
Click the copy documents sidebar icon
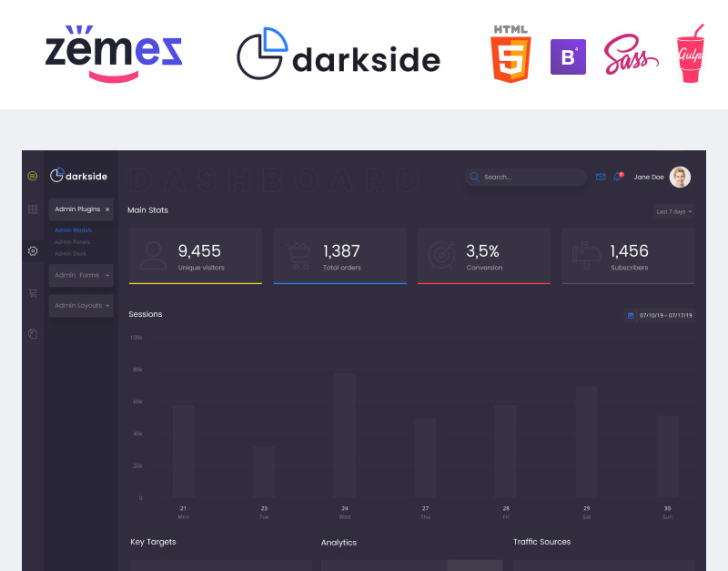coord(33,334)
